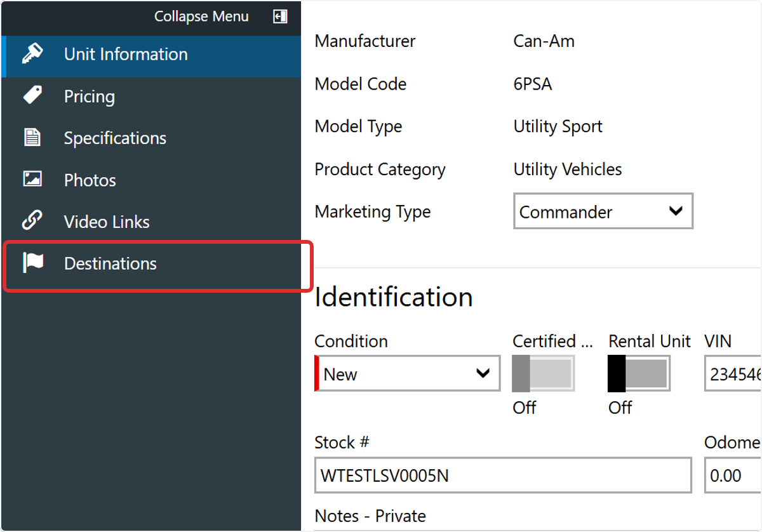Click the Odometer field showing 0.00
The width and height of the screenshot is (762, 532).
click(x=733, y=475)
